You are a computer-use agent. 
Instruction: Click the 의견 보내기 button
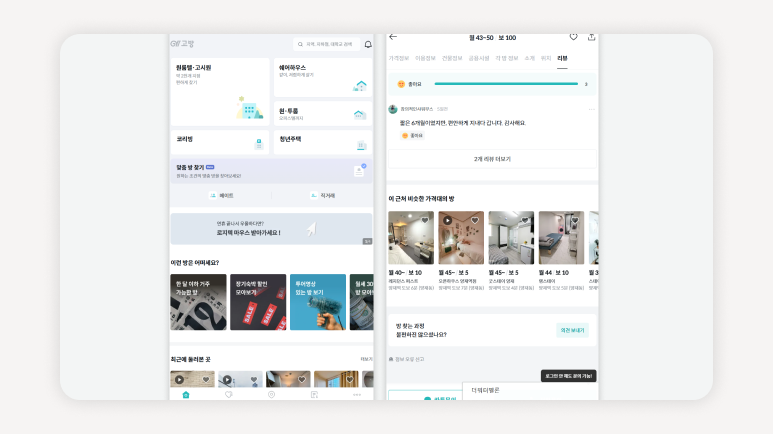click(x=572, y=330)
